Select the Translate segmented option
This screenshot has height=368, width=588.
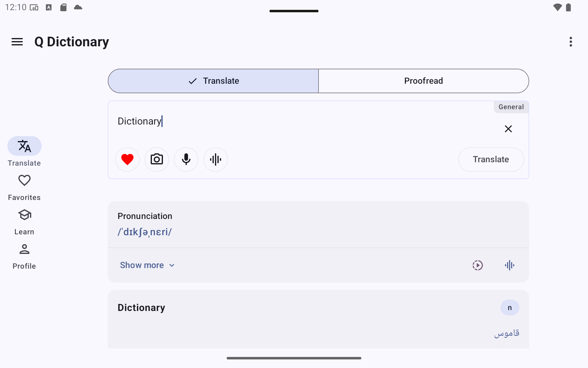[x=213, y=81]
